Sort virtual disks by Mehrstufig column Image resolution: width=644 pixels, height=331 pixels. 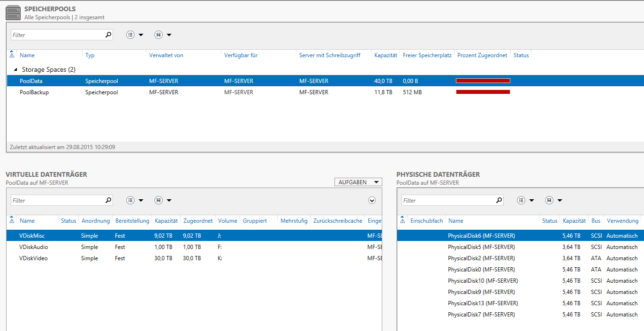tap(294, 221)
